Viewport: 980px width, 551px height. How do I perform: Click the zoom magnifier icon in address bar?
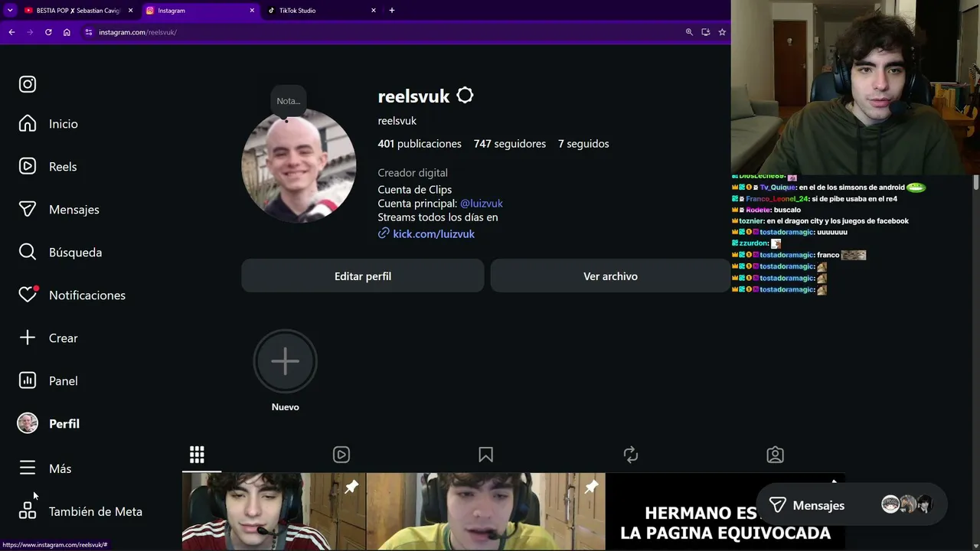[689, 32]
